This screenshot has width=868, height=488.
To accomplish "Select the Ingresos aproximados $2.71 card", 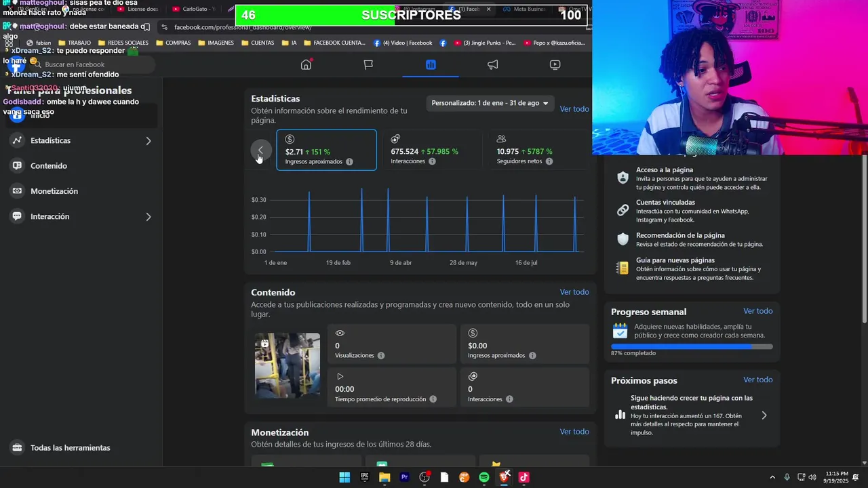I will [326, 150].
